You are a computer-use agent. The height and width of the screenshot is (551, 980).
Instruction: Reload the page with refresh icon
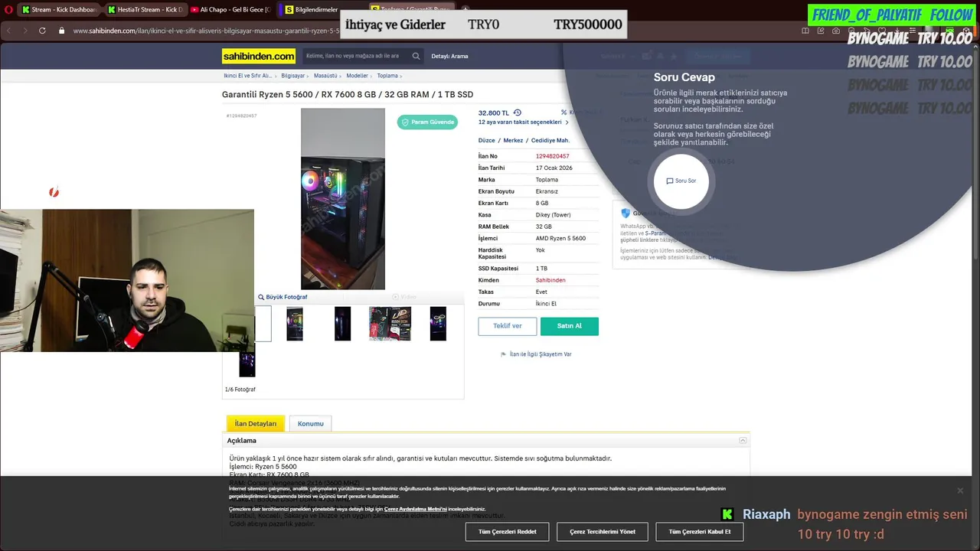tap(42, 31)
